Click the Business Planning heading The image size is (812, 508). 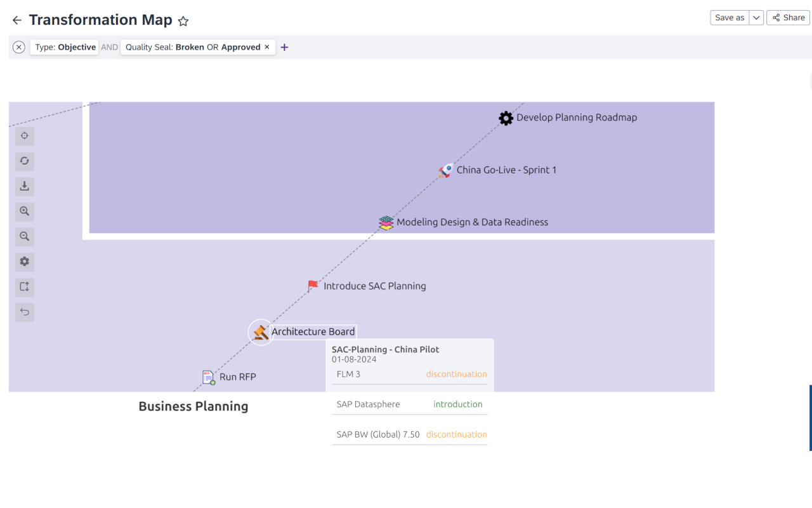(x=193, y=407)
